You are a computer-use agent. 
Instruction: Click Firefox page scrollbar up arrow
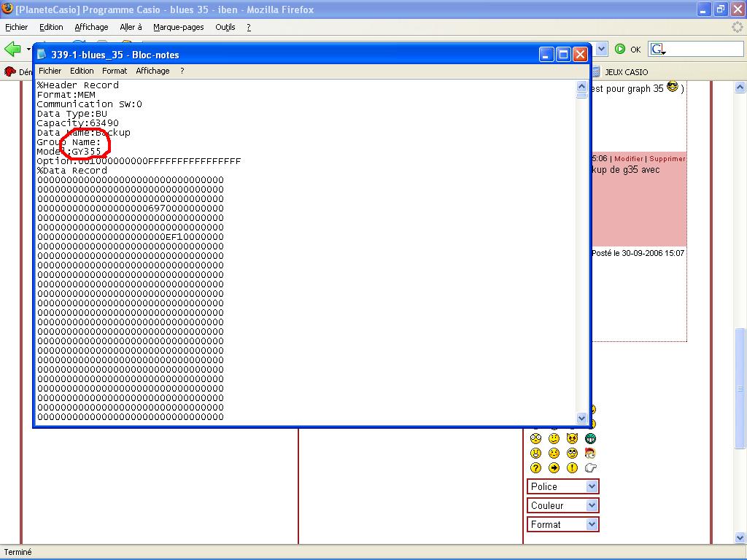pyautogui.click(x=740, y=87)
